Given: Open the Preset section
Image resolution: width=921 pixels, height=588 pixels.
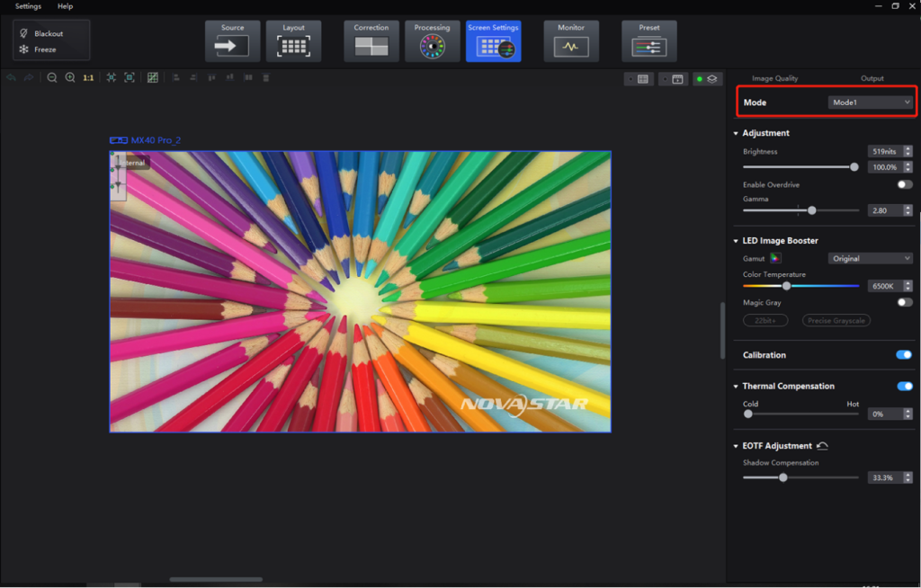Looking at the screenshot, I should tap(649, 41).
